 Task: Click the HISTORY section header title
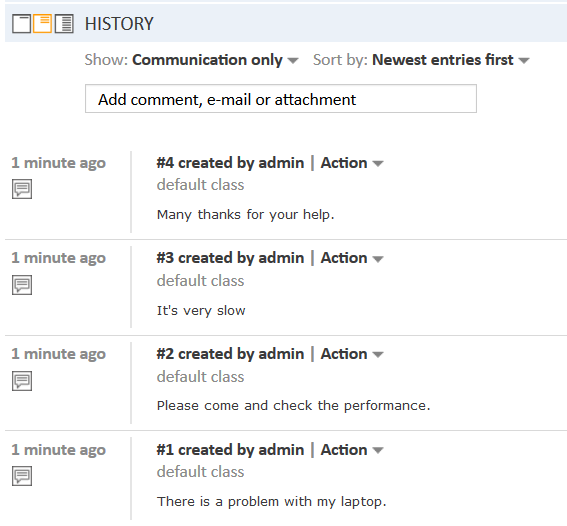click(119, 24)
